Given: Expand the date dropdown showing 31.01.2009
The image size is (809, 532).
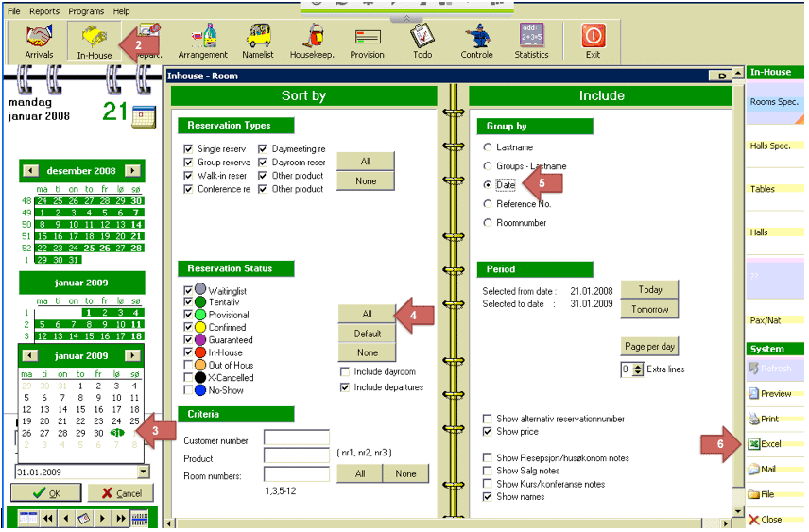Looking at the screenshot, I should 143,471.
